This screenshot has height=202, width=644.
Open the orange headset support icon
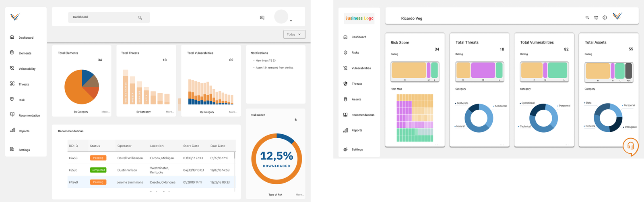click(631, 146)
